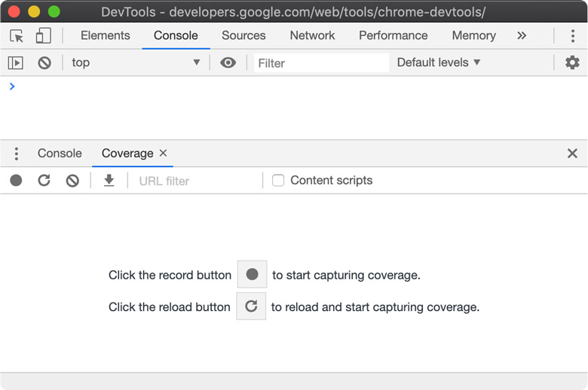Switch to the Network tab
Screen dimensions: 588x390
tap(312, 35)
